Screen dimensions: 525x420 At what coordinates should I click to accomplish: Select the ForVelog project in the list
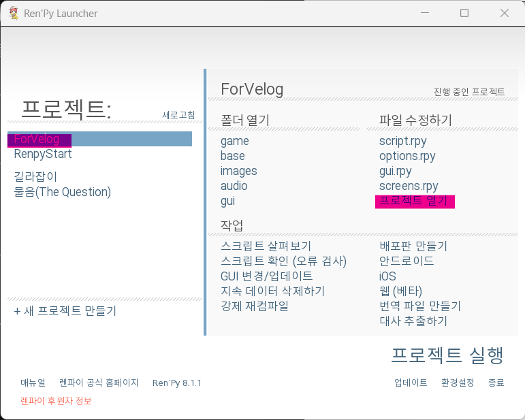[99, 139]
